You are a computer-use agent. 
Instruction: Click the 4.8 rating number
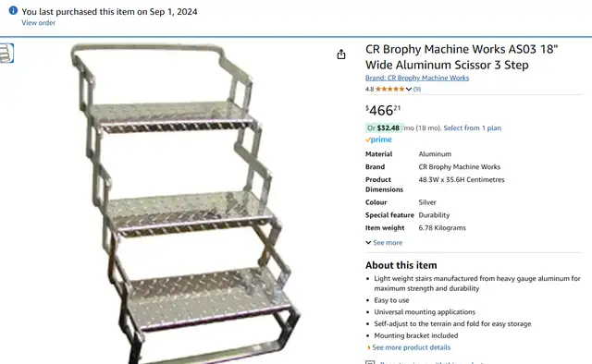(369, 89)
